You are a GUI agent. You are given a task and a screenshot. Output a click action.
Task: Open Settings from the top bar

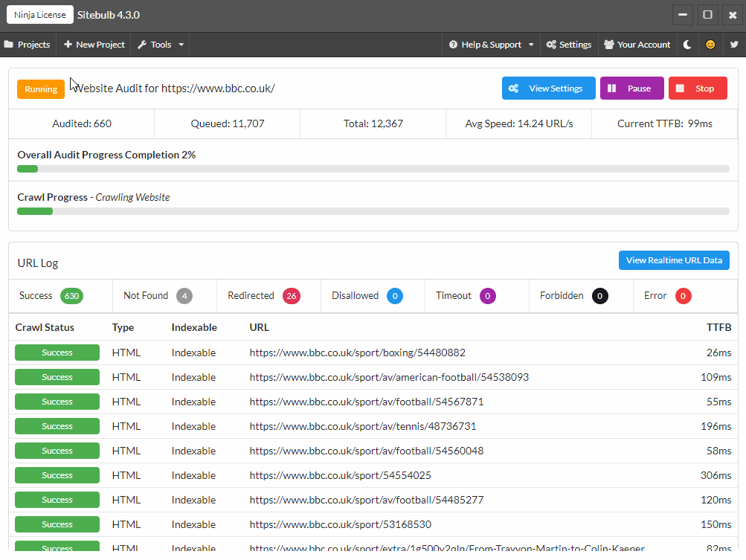click(x=569, y=45)
